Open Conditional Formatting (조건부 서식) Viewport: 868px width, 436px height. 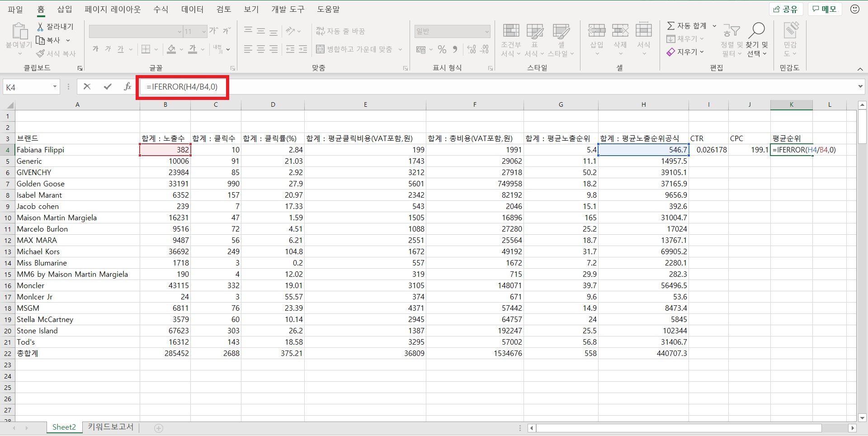click(x=511, y=40)
